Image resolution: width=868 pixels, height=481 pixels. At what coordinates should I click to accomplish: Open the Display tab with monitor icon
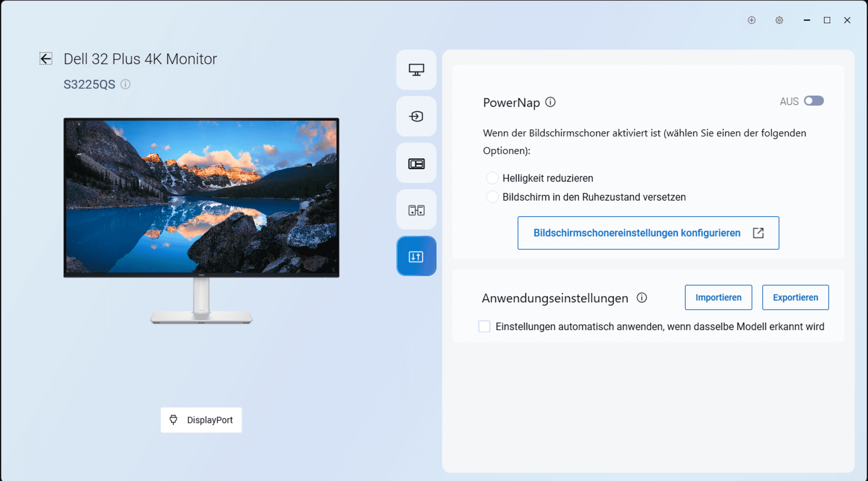[416, 70]
